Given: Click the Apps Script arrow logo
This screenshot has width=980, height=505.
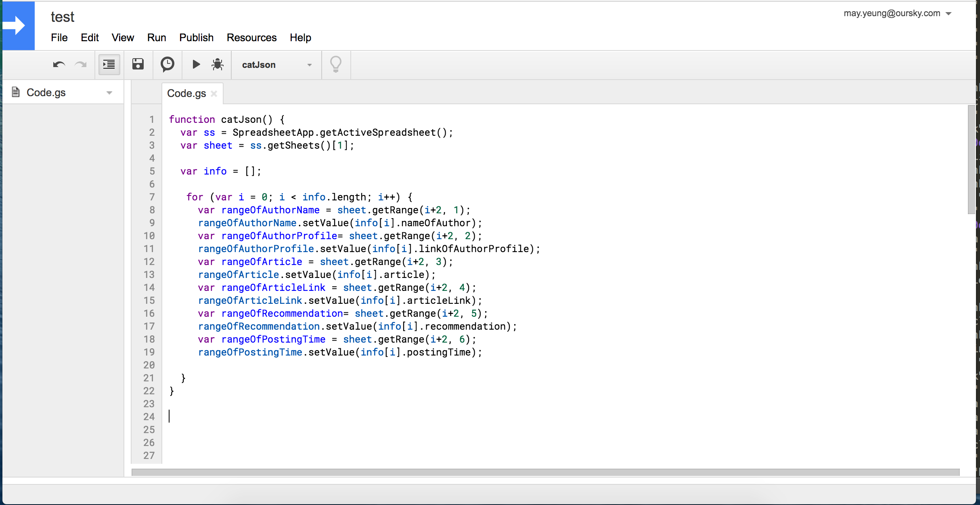Looking at the screenshot, I should 18,25.
